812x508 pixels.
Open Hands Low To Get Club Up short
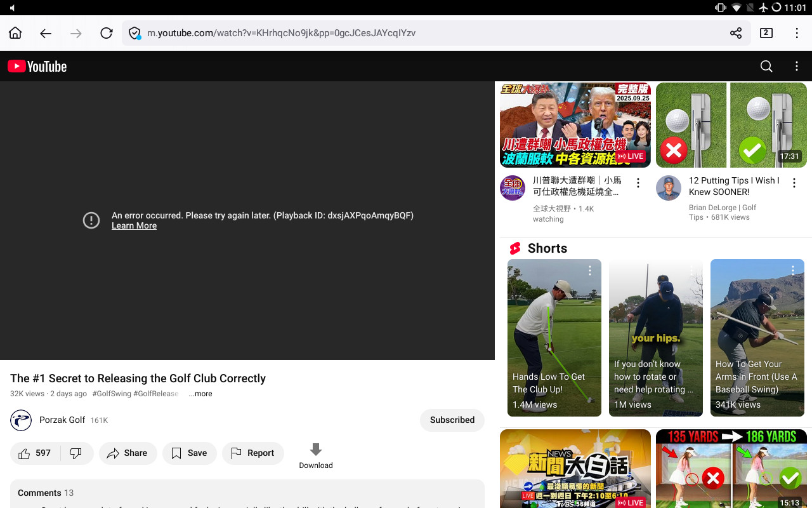tap(554, 337)
